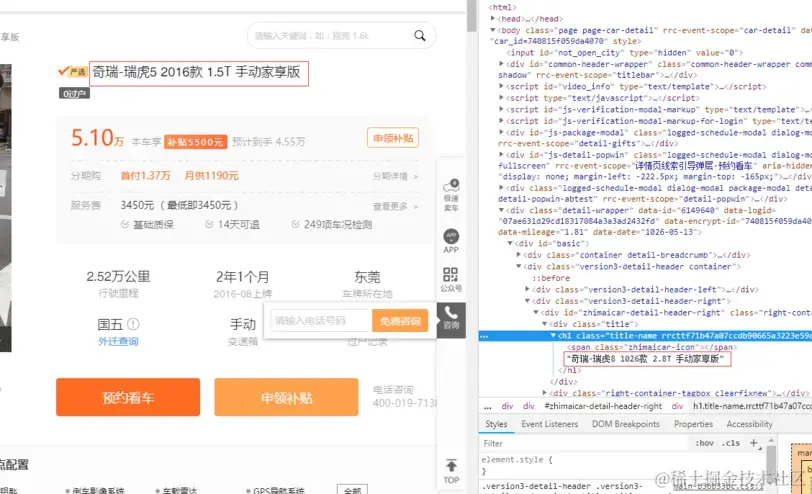Click the 基础质保 check icon
This screenshot has width=812, height=494.
pyautogui.click(x=124, y=224)
